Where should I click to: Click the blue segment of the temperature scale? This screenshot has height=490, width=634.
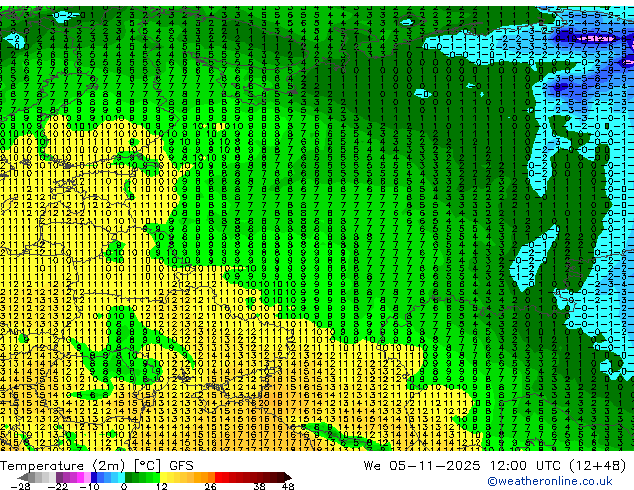tap(108, 477)
